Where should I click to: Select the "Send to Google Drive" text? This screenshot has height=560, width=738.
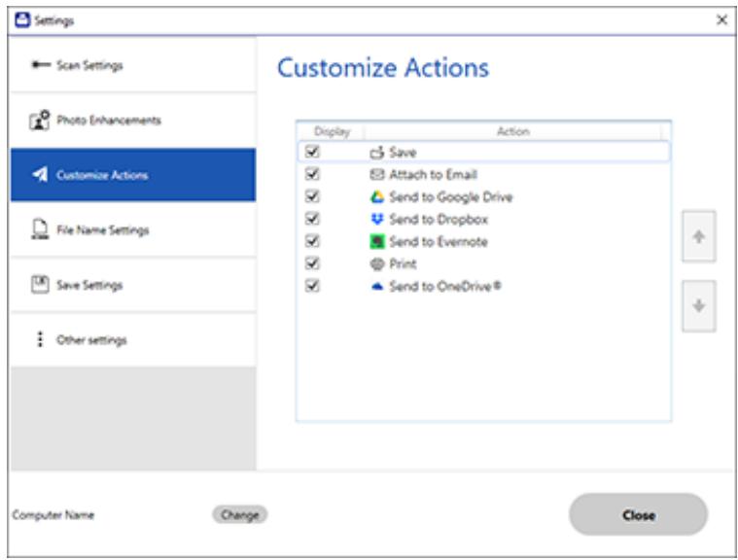point(451,196)
